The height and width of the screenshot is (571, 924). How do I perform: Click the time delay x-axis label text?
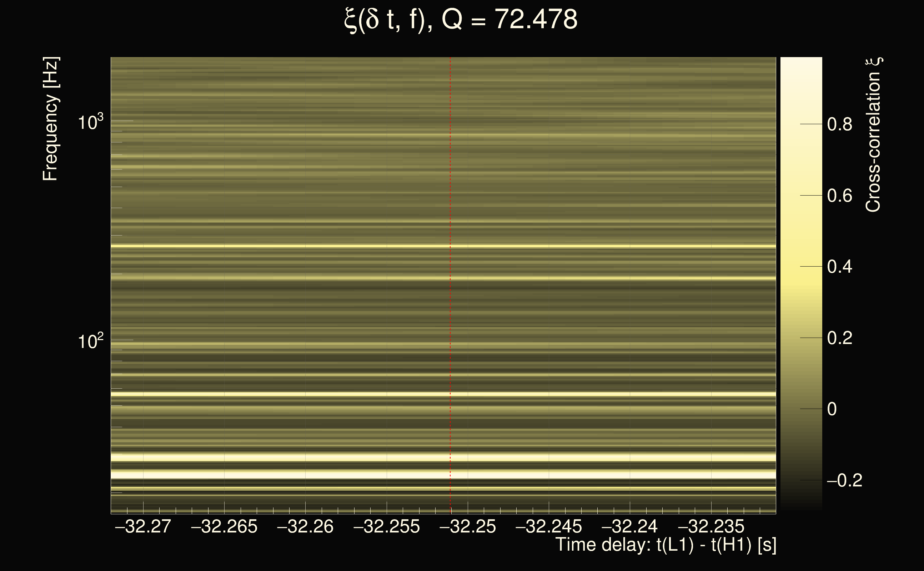click(x=666, y=545)
